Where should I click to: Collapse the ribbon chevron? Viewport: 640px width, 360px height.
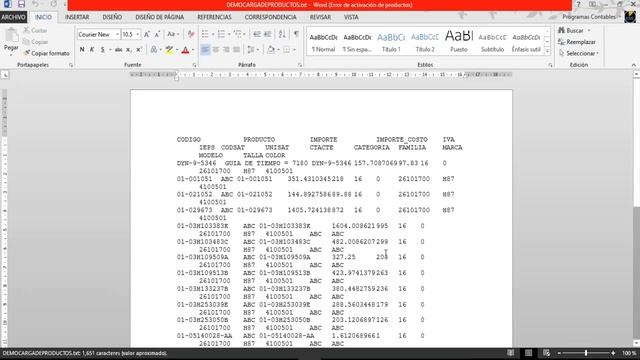click(633, 65)
